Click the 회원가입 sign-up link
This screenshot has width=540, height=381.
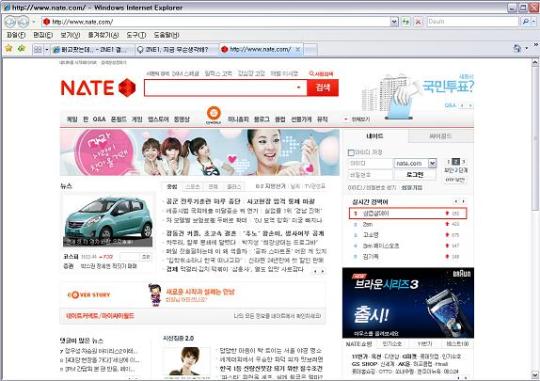412,187
